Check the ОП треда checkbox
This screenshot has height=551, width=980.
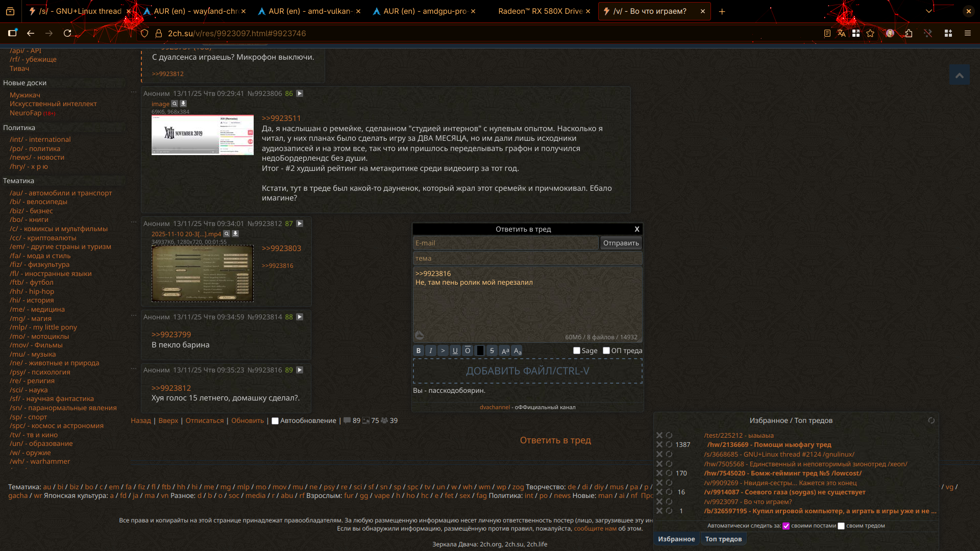(606, 350)
